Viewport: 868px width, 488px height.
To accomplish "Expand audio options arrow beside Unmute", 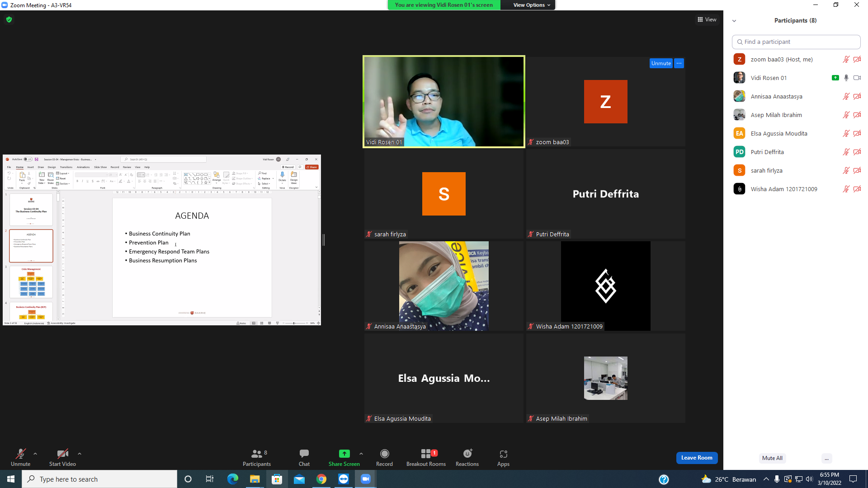I will pos(35,454).
